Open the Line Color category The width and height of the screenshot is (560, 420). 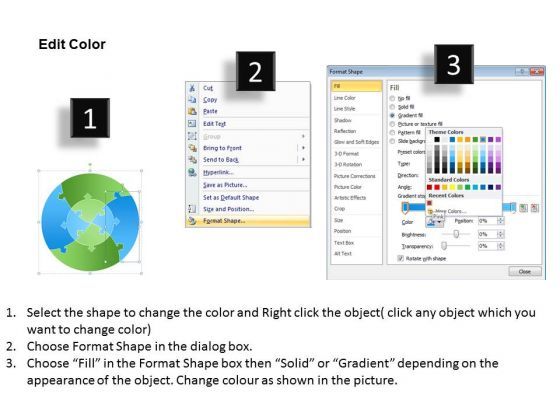tap(345, 98)
